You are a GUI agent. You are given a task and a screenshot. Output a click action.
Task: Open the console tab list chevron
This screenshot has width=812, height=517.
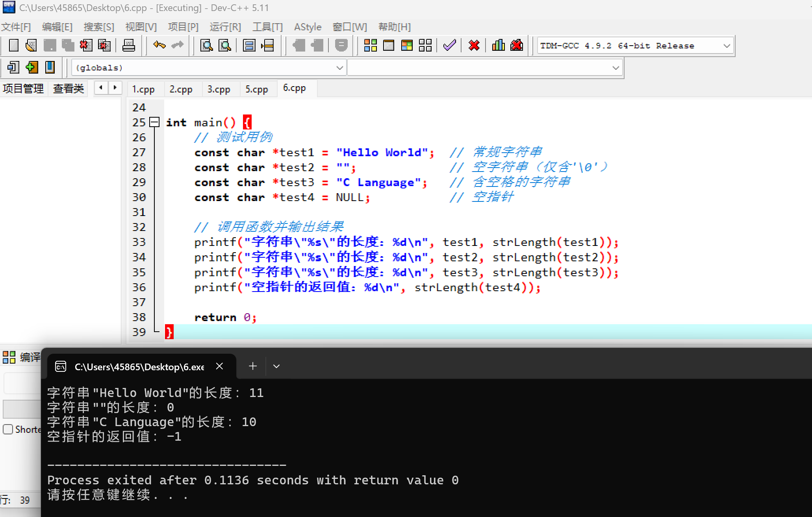click(276, 366)
